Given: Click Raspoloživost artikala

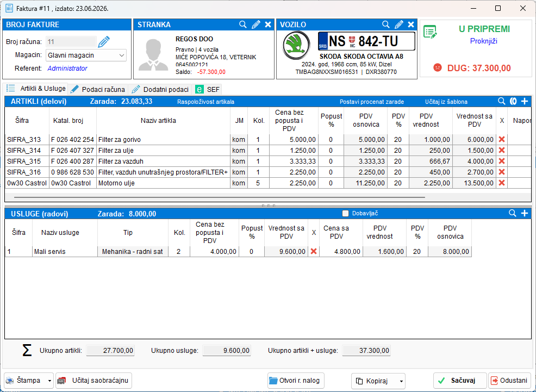Looking at the screenshot, I should click(206, 102).
